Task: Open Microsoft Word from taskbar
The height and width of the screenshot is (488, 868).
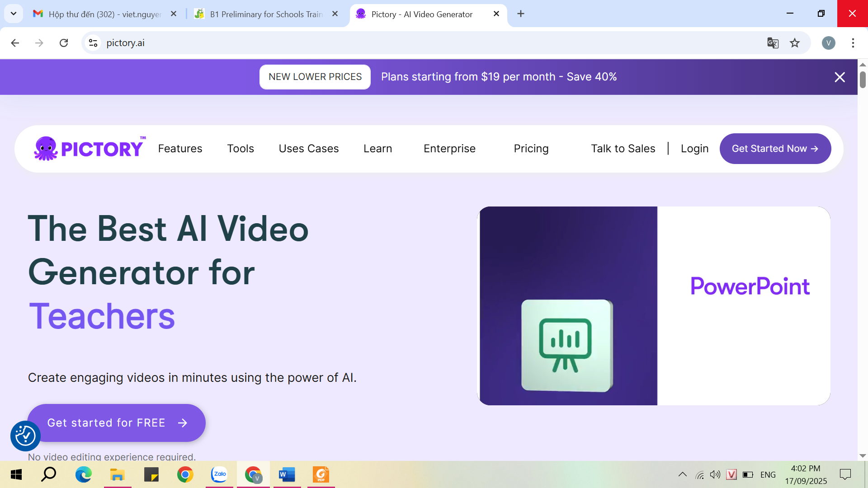Action: coord(287,474)
